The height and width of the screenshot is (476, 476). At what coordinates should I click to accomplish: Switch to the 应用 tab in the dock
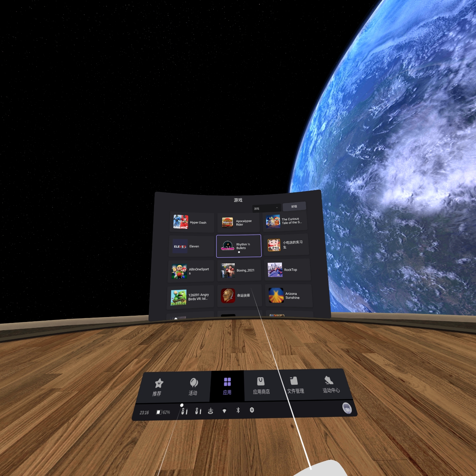227,385
